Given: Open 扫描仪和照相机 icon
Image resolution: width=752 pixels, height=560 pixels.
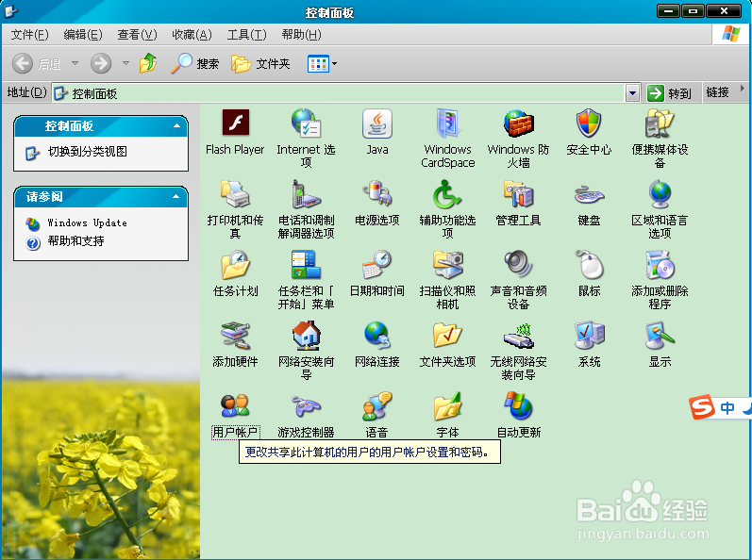Looking at the screenshot, I should pos(447,264).
